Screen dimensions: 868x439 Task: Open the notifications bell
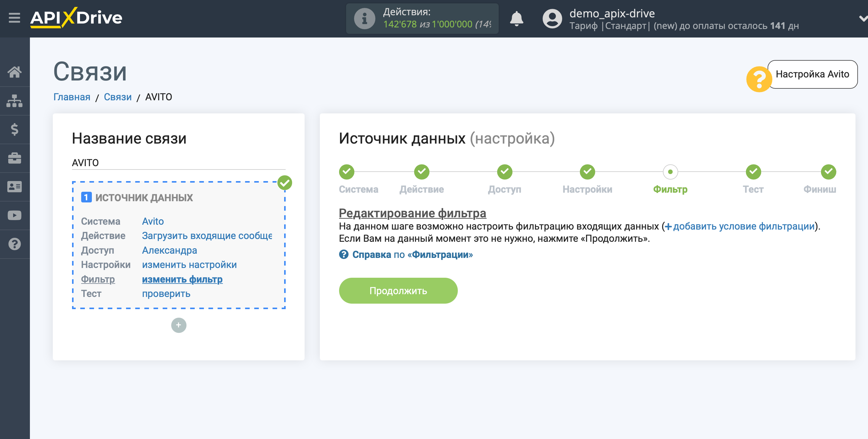pos(516,19)
